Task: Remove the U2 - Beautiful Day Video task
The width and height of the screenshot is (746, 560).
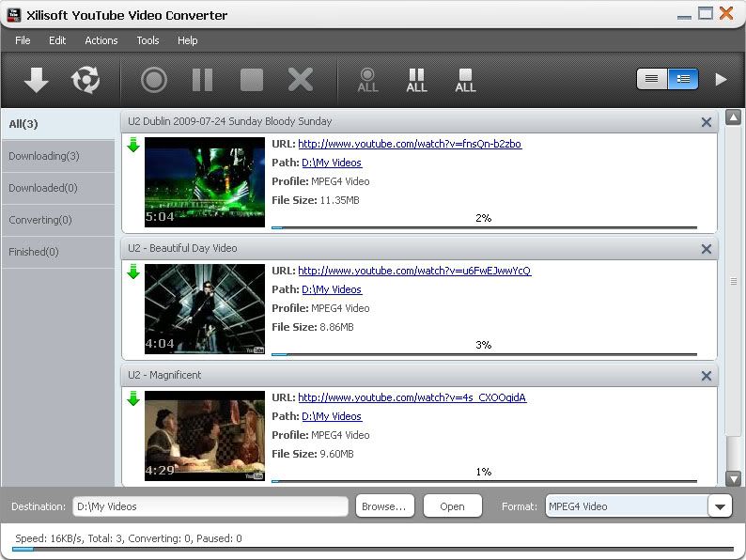Action: (x=707, y=249)
